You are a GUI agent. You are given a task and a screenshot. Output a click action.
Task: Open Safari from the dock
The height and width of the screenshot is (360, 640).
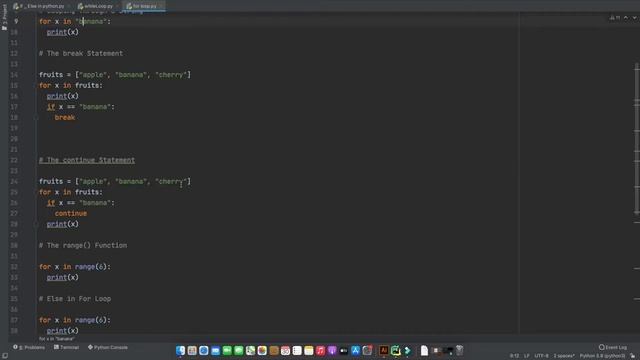point(204,350)
